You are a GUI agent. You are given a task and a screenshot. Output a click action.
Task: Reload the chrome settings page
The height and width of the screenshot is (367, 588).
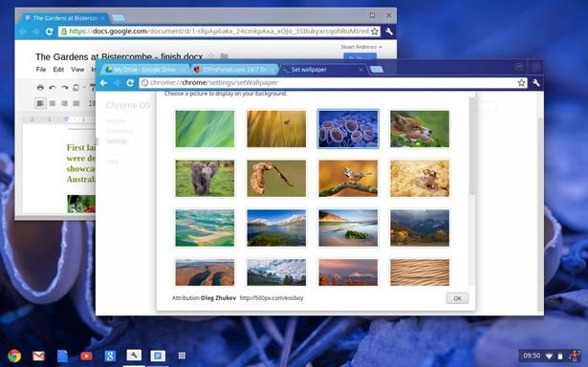tap(130, 83)
